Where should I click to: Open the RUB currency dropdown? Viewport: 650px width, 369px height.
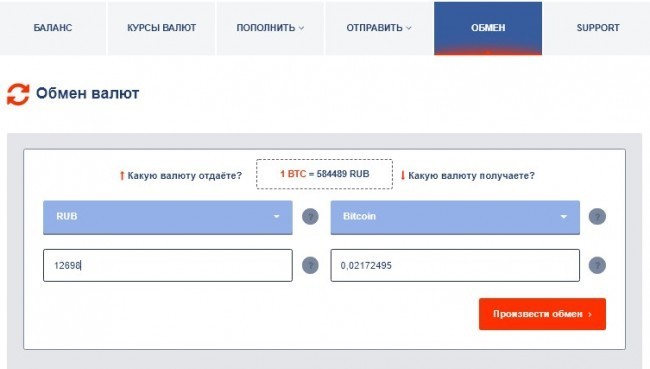tap(167, 217)
